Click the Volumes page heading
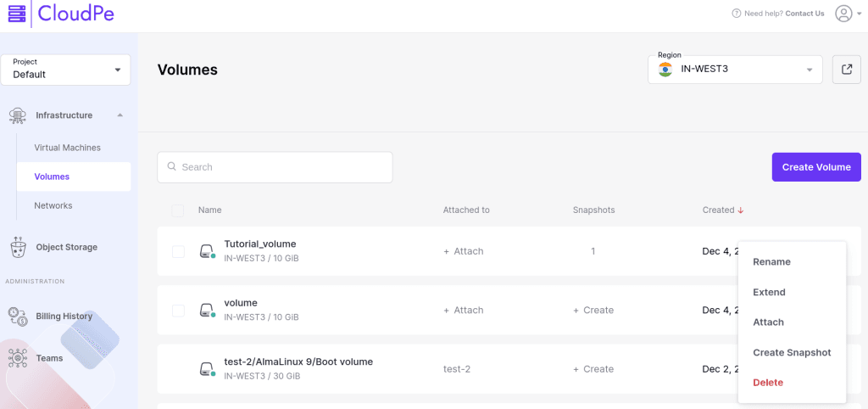The width and height of the screenshot is (868, 409). point(187,70)
